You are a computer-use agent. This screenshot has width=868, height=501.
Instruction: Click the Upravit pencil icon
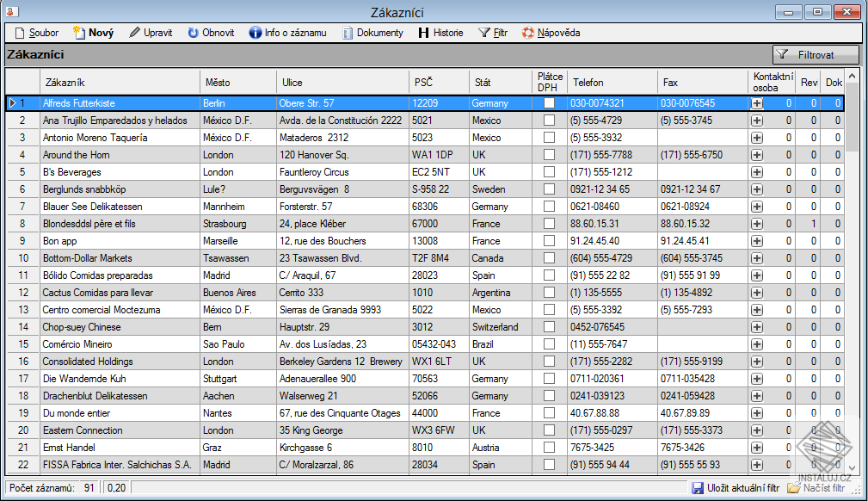(135, 33)
